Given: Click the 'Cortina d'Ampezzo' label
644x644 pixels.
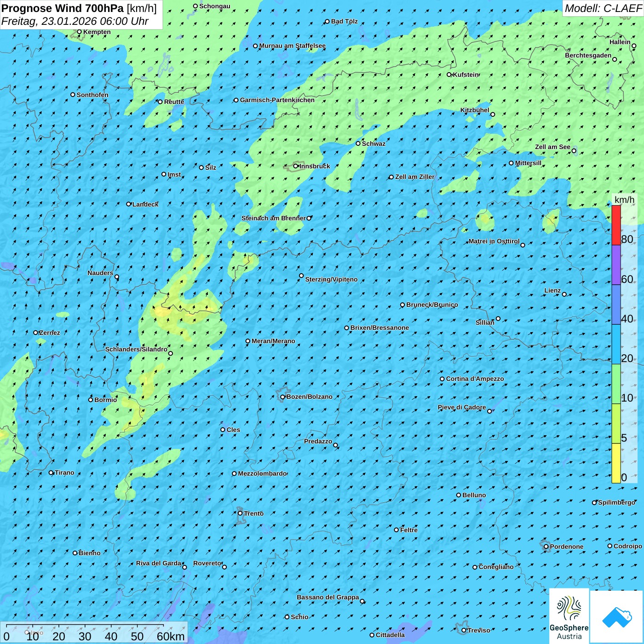Looking at the screenshot, I should point(475,379).
